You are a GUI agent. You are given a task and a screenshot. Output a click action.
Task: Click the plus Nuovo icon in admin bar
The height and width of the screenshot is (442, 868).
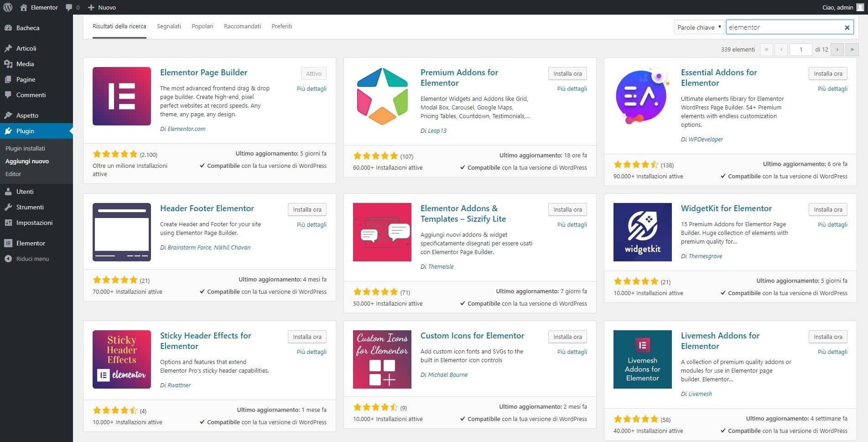coord(91,8)
